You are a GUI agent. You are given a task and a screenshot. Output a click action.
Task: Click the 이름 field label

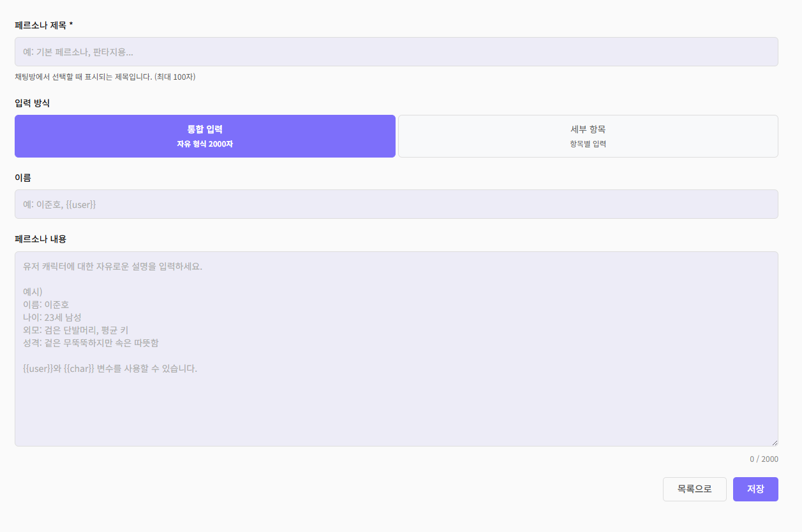(x=23, y=177)
